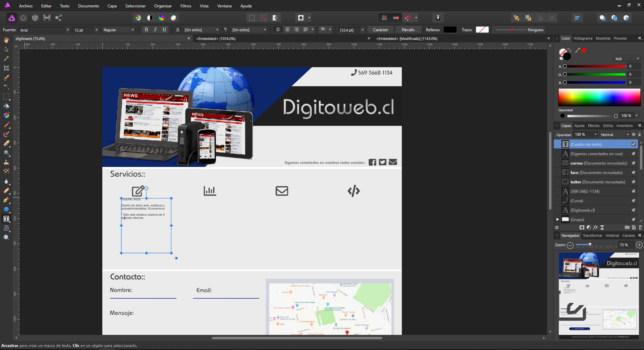Toggle visibility of the '(Grupo)' layer
644x350 pixels.
coord(634,219)
